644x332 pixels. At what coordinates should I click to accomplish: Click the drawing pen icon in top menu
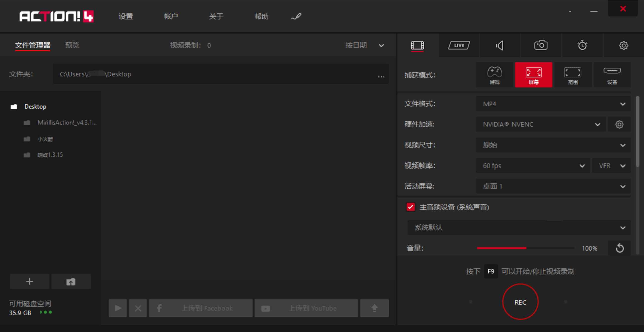click(296, 17)
